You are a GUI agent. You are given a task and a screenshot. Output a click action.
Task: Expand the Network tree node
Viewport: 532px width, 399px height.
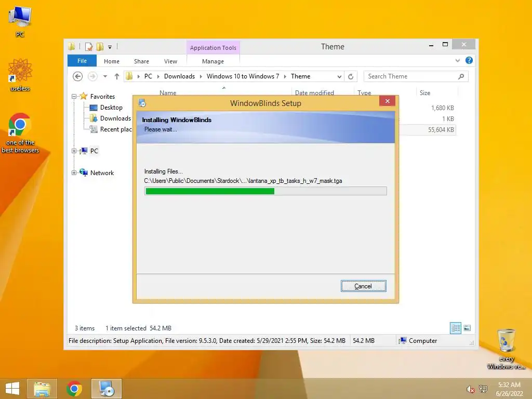[74, 172]
